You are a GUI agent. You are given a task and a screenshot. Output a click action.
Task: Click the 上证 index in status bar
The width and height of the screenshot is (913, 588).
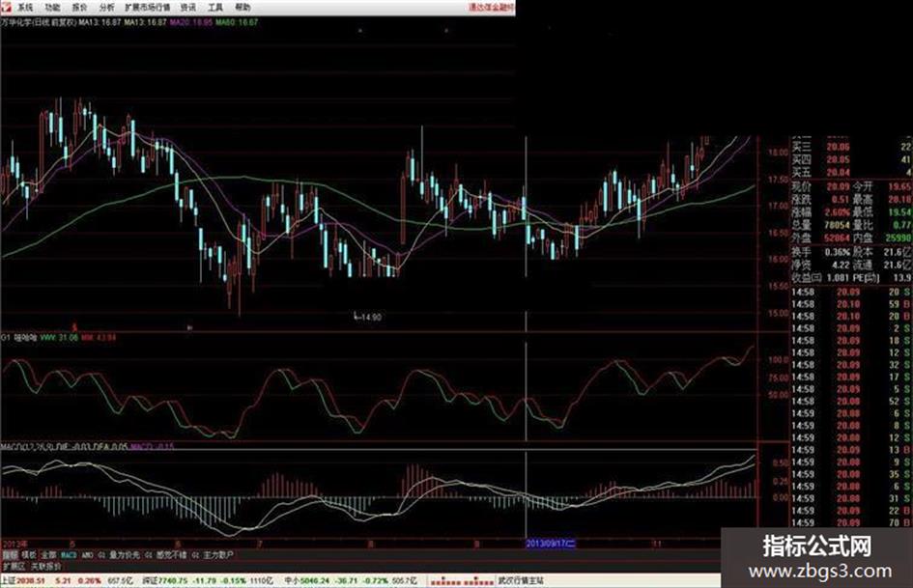coord(9,580)
